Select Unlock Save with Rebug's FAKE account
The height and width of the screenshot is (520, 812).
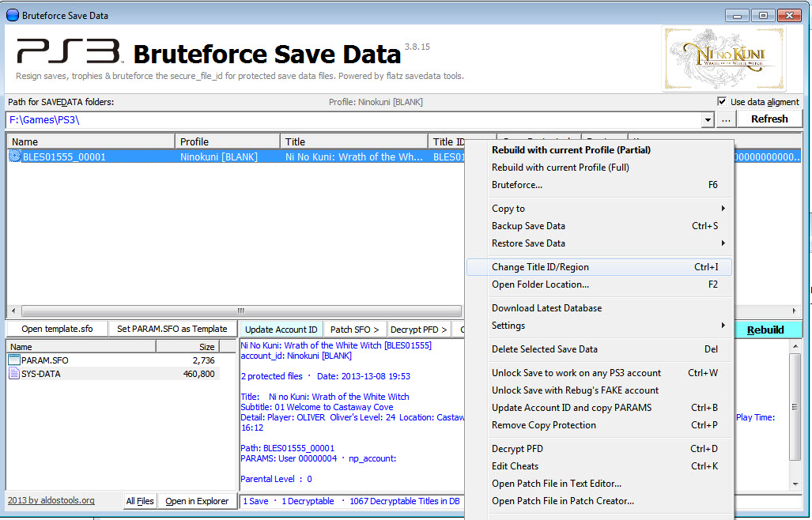pos(599,390)
